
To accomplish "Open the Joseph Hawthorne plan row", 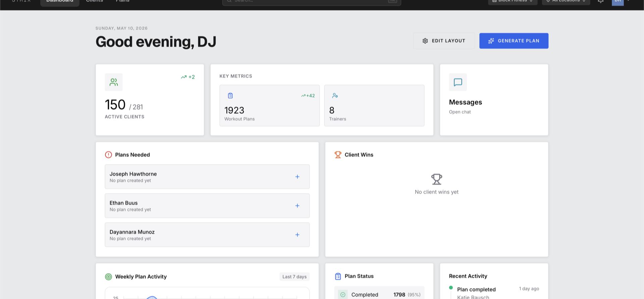I will (x=207, y=177).
